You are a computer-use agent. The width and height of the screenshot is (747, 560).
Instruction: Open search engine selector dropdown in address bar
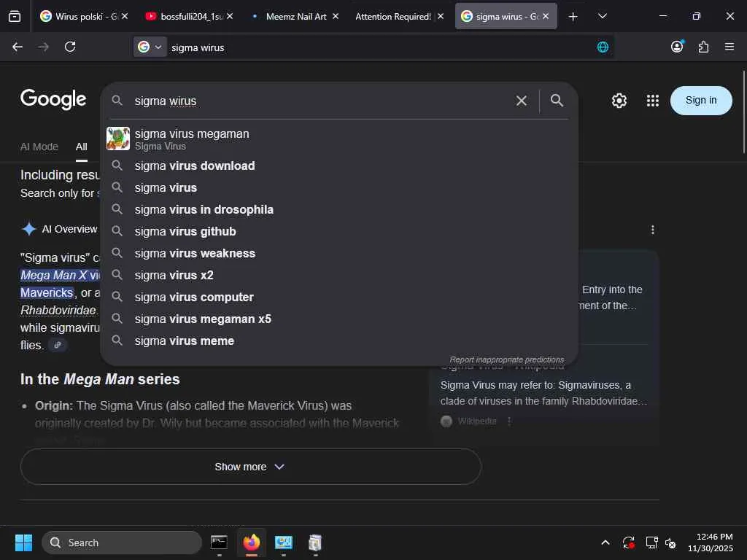[x=150, y=47]
